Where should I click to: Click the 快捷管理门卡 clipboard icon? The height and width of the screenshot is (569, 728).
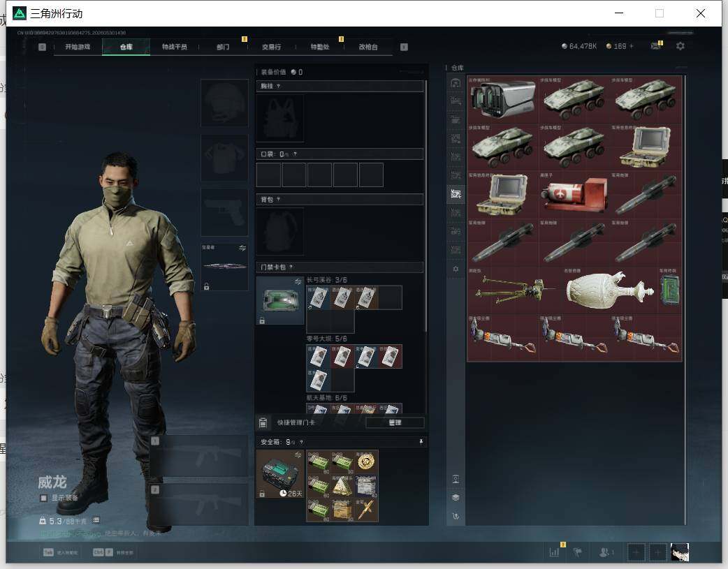pyautogui.click(x=263, y=422)
